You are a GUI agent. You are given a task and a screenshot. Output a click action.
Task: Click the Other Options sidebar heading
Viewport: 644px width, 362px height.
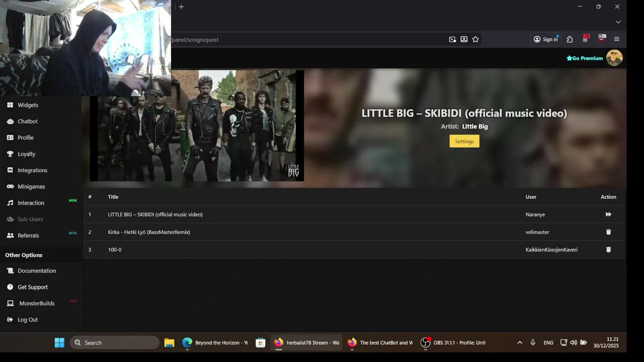pyautogui.click(x=24, y=255)
